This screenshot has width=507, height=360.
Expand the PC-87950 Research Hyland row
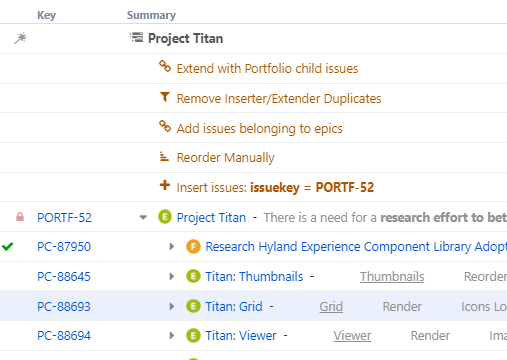(x=172, y=247)
